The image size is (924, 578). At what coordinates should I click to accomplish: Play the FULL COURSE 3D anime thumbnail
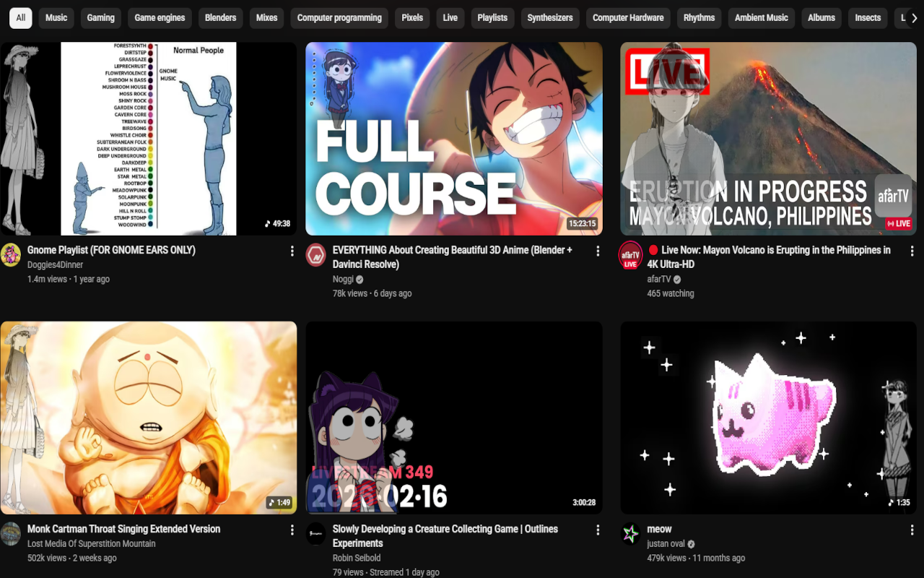[x=454, y=139]
